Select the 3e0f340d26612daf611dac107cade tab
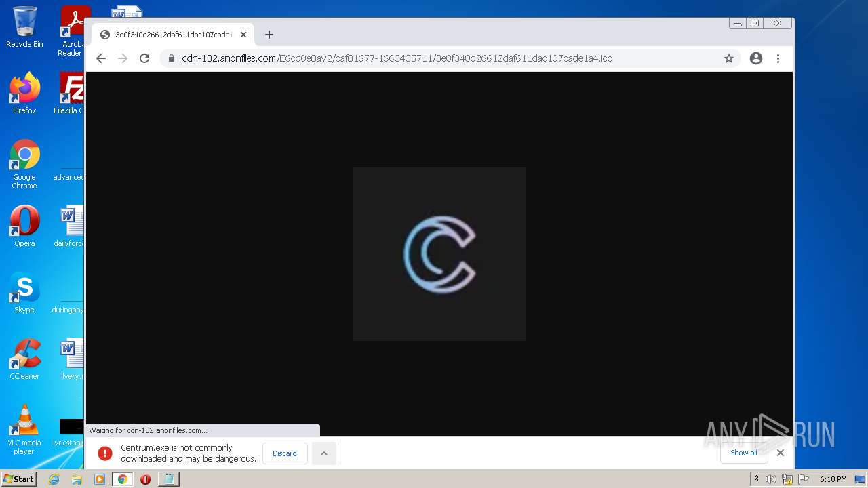 (x=173, y=35)
